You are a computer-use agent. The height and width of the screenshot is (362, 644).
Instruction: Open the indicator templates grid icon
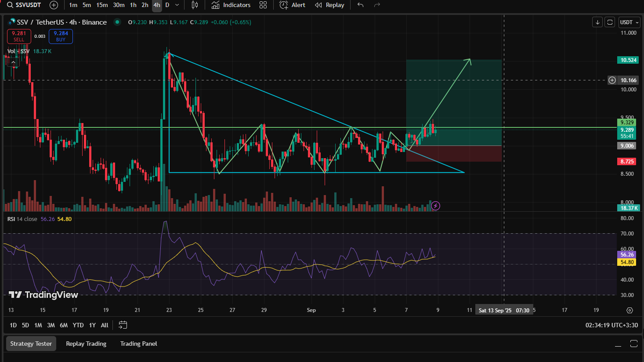point(263,5)
